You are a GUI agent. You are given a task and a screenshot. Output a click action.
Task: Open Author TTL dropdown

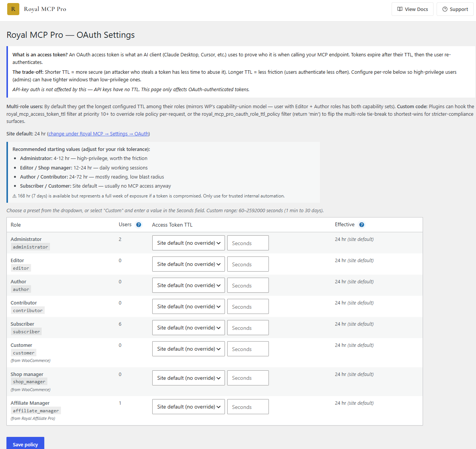(x=189, y=285)
